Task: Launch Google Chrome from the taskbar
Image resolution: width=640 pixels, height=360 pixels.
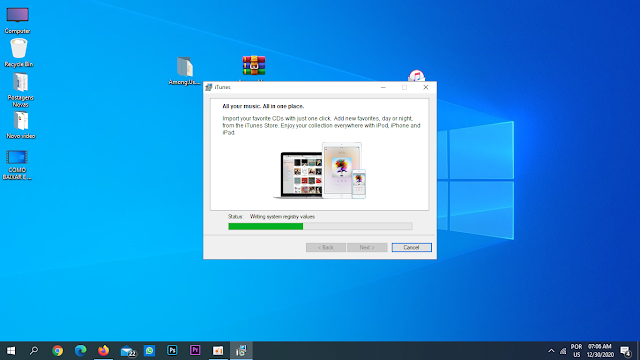Action: click(x=58, y=351)
